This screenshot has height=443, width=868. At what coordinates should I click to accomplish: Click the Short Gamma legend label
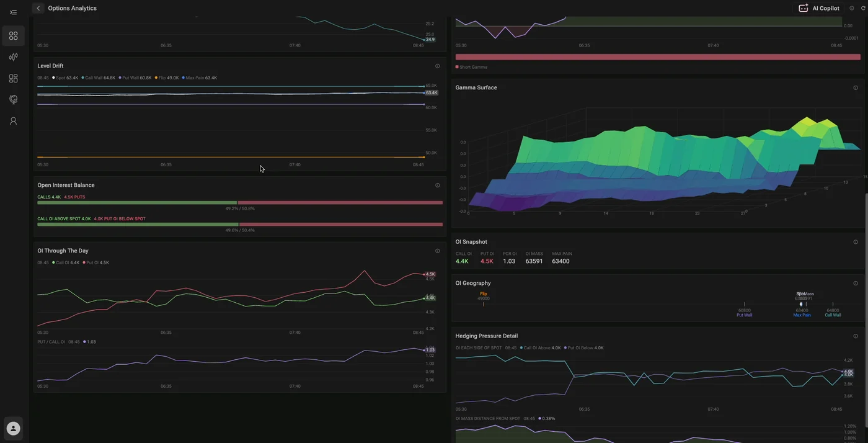[471, 67]
